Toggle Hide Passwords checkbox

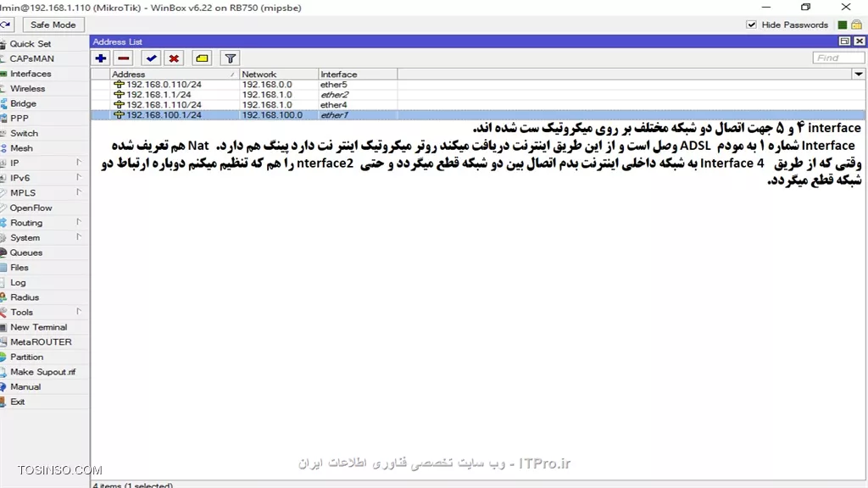click(751, 25)
